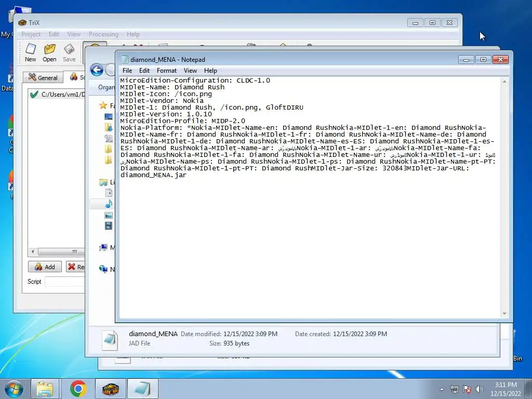Screen dimensions: 532x399
Task: Click the Organize button in Explorer
Action: 106,87
